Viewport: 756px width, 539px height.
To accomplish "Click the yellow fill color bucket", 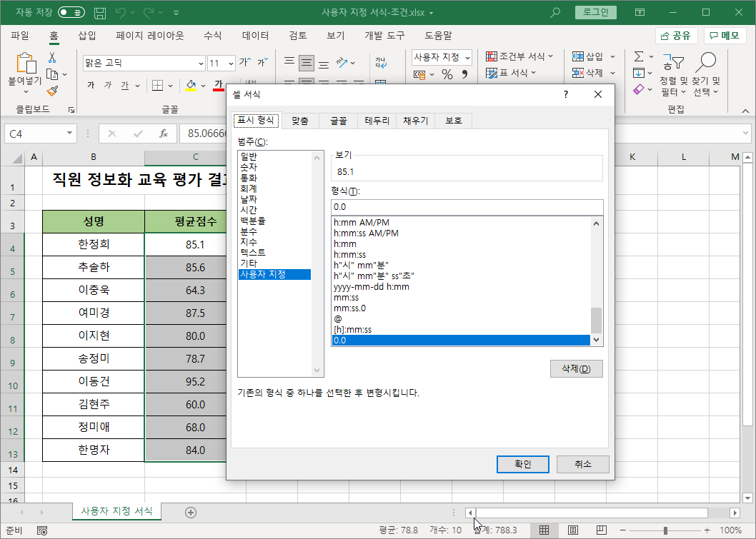I will point(191,85).
